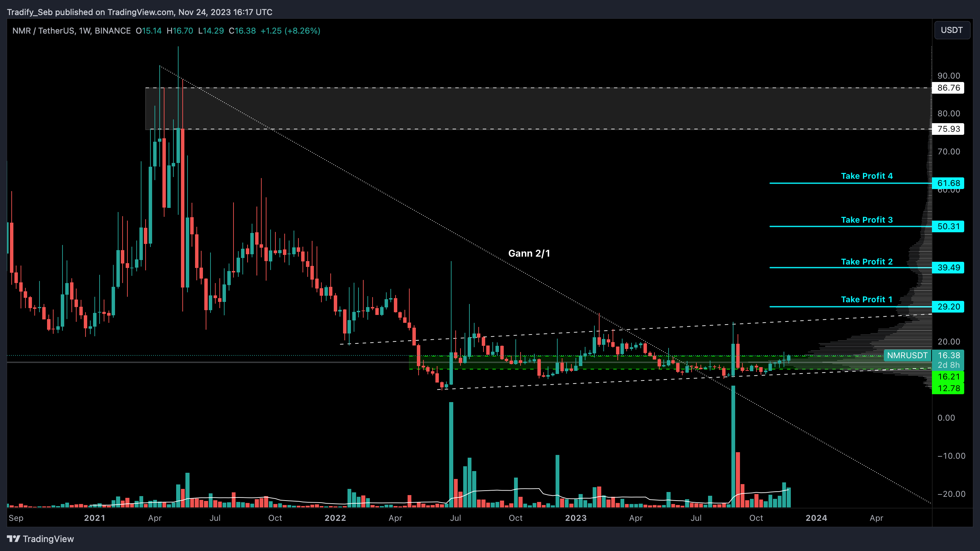Select the Take Profit 4 label
Viewport: 980px width, 551px height.
(867, 176)
